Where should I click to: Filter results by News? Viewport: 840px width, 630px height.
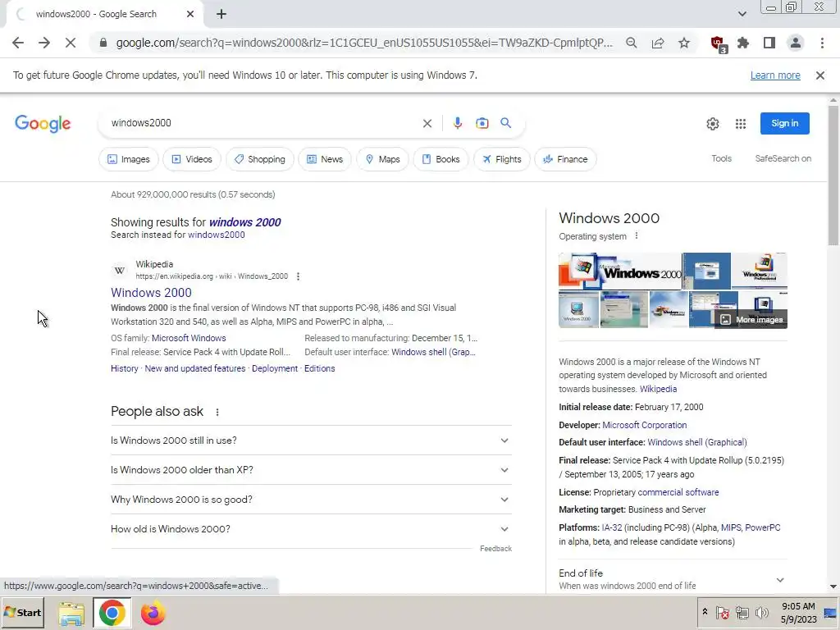click(x=325, y=159)
